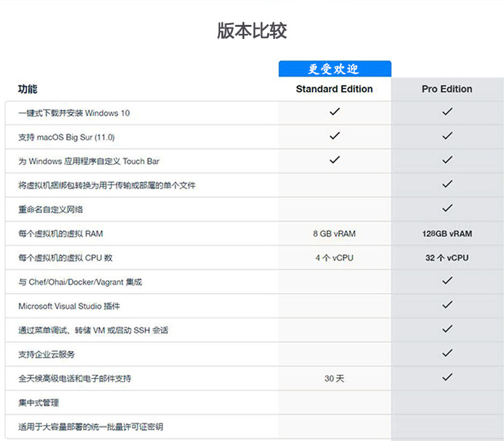Click Pro checkmark for Chef/Ohai/Docker/Vagrant 集成
This screenshot has height=441, width=504.
447,281
